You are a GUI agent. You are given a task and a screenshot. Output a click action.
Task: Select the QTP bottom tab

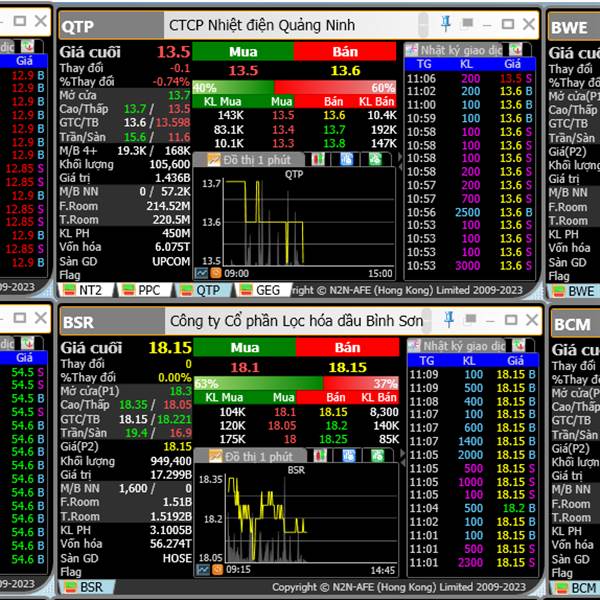203,290
